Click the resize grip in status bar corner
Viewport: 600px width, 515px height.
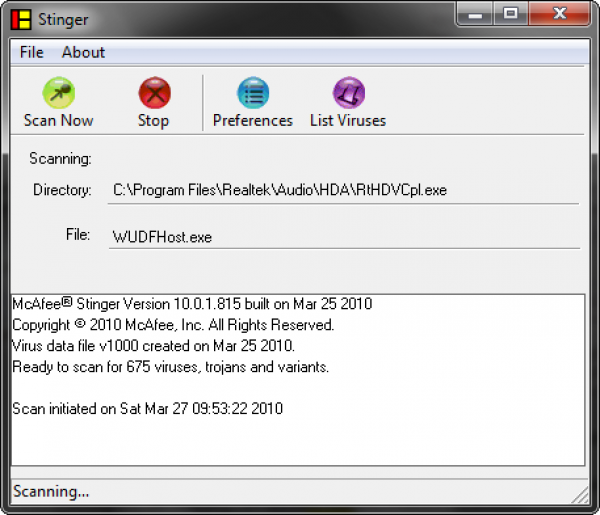pyautogui.click(x=580, y=495)
